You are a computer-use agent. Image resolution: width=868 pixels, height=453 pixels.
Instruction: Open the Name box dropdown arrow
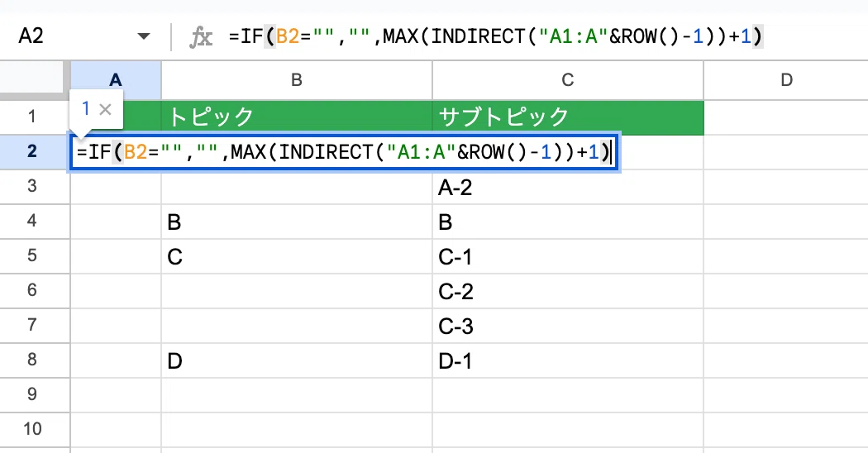coord(143,36)
